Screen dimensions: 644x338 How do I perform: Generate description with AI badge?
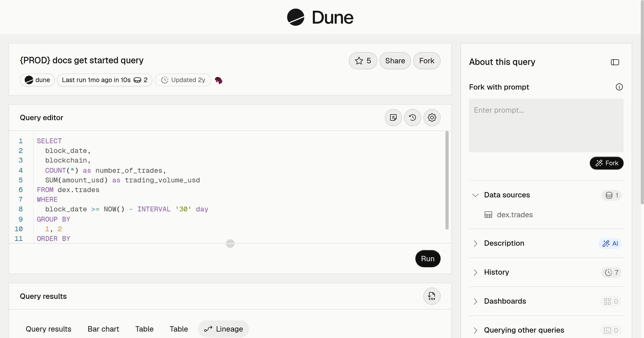610,244
